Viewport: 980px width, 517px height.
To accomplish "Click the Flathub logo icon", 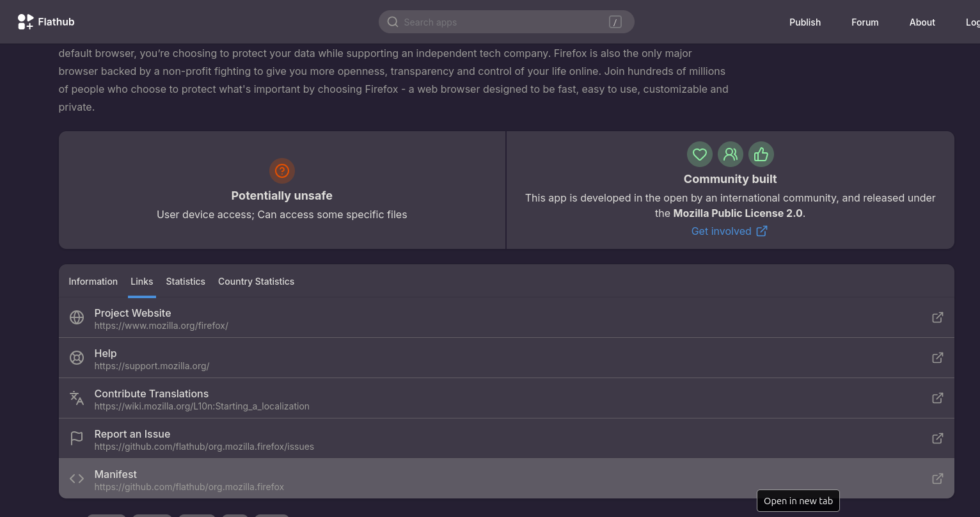I will [x=26, y=22].
